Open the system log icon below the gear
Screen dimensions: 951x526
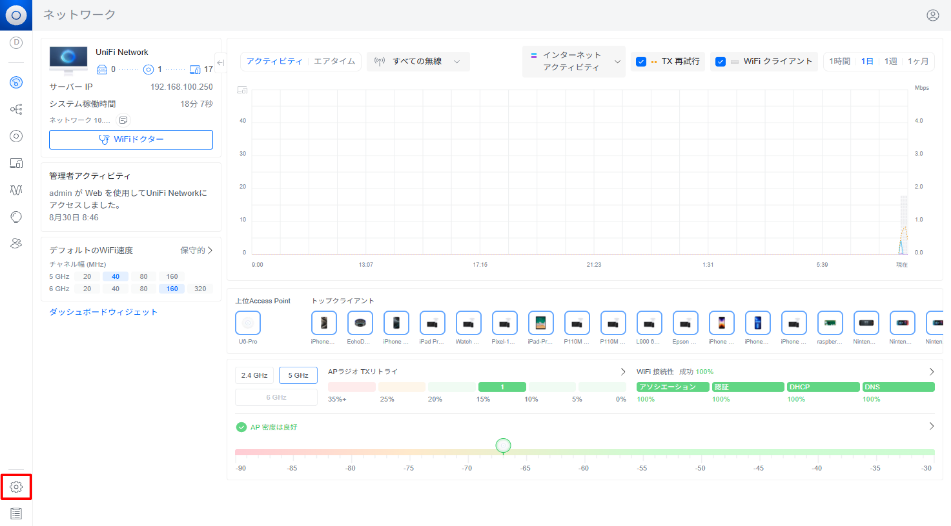coord(16,513)
